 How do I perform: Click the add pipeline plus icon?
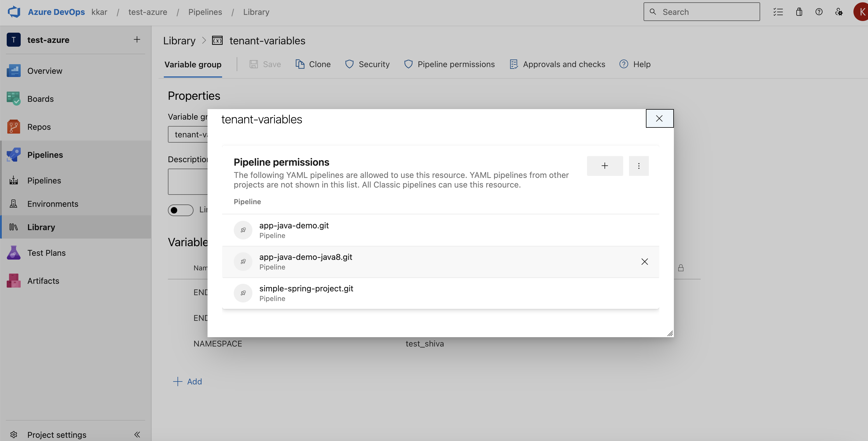(605, 166)
